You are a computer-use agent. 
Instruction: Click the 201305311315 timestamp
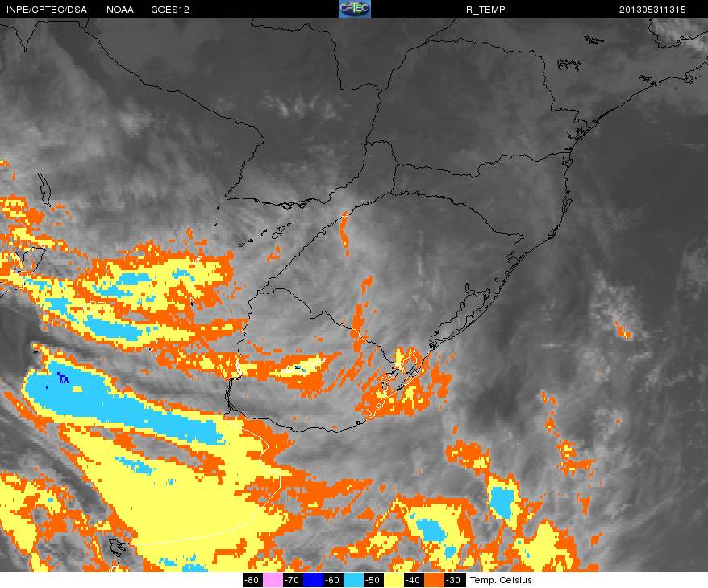pos(652,10)
